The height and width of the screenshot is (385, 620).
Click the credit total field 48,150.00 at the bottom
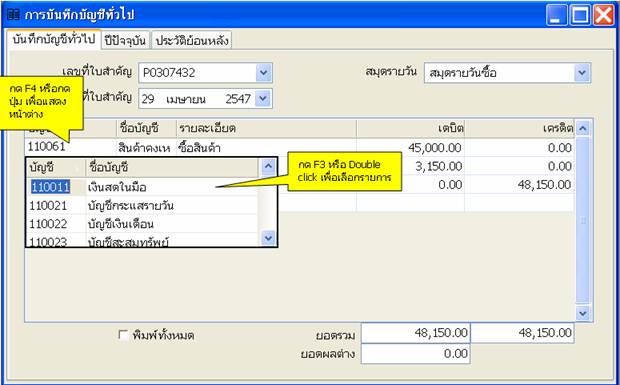(522, 333)
